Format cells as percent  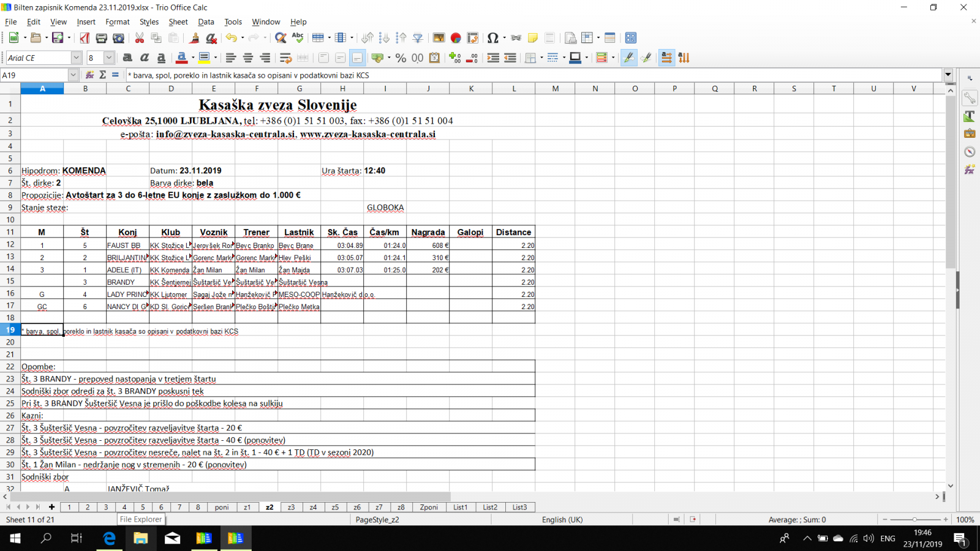(401, 58)
